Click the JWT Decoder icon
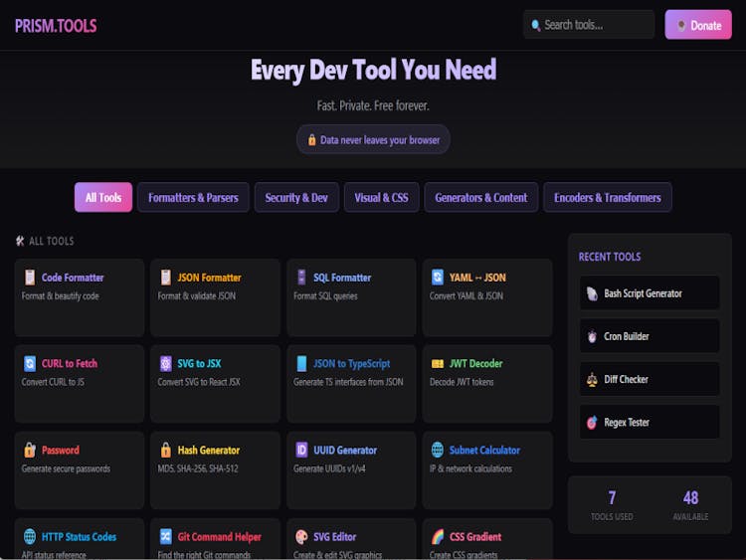This screenshot has width=746, height=560. [x=438, y=364]
